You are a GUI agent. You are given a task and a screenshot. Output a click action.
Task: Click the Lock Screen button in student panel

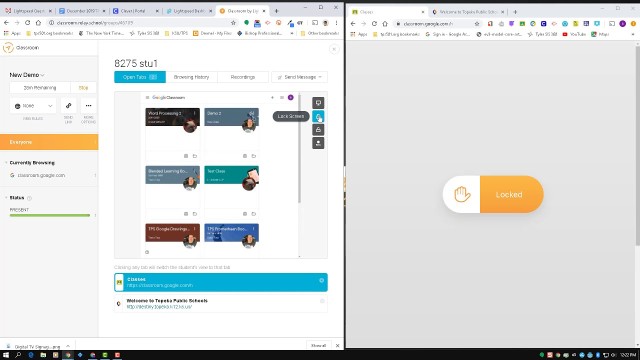318,116
